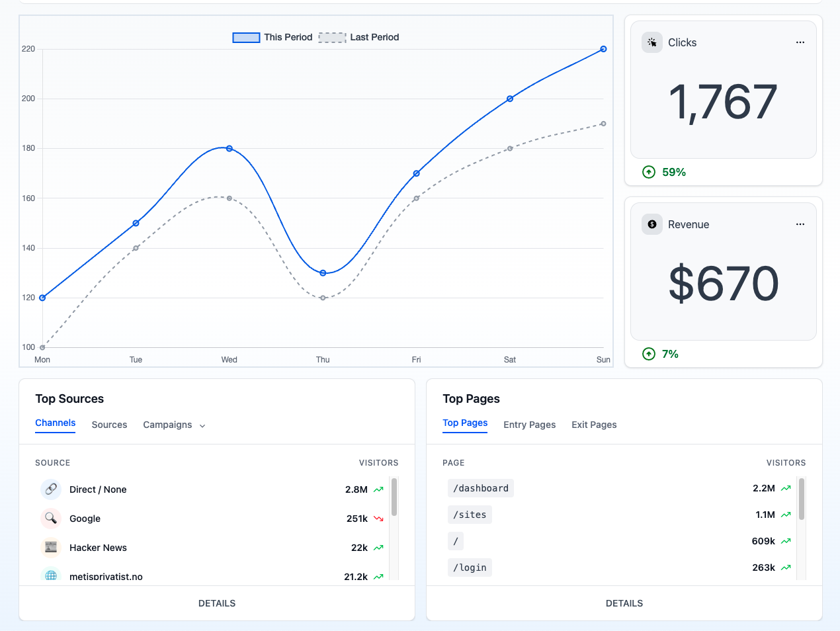The image size is (840, 631).
Task: Switch to the Entry Pages tab
Action: (529, 425)
